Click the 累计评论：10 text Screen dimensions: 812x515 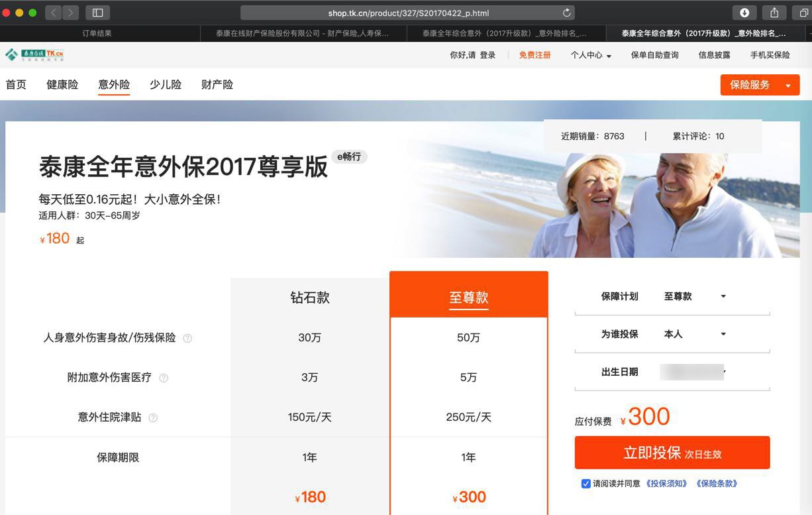pos(698,136)
